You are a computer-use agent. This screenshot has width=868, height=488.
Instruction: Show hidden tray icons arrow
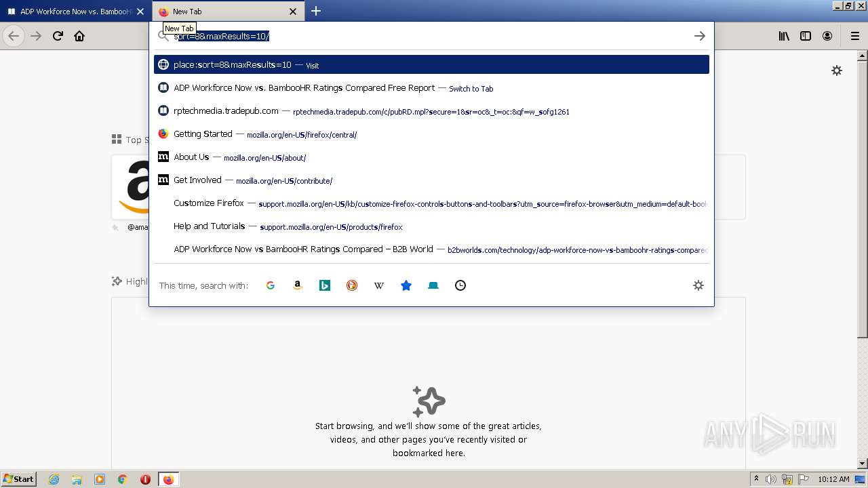point(756,479)
